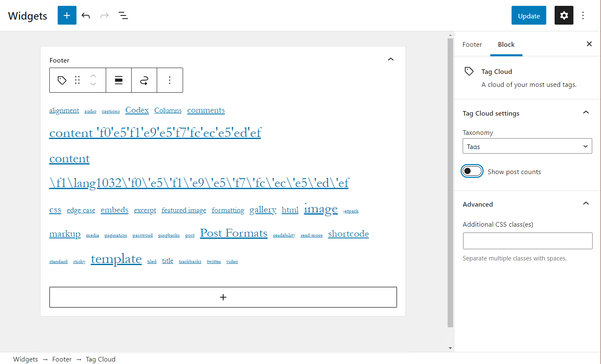Image resolution: width=601 pixels, height=364 pixels.
Task: Enable Show post counts
Action: coord(472,171)
